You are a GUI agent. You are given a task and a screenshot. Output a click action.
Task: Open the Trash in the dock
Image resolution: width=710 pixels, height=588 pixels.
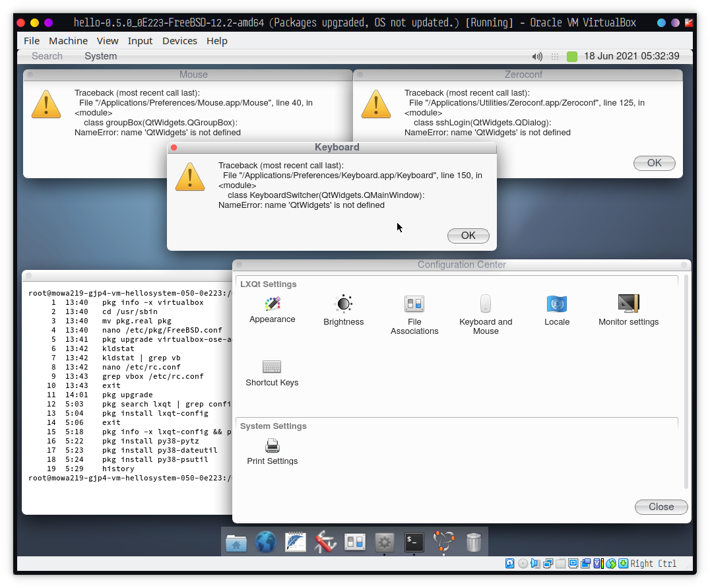(x=474, y=542)
